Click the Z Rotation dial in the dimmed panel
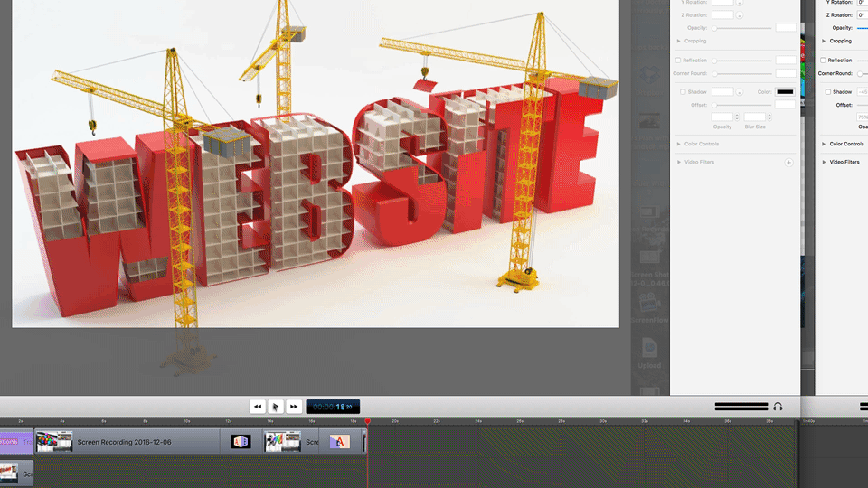Viewport: 868px width, 488px height. pyautogui.click(x=740, y=15)
